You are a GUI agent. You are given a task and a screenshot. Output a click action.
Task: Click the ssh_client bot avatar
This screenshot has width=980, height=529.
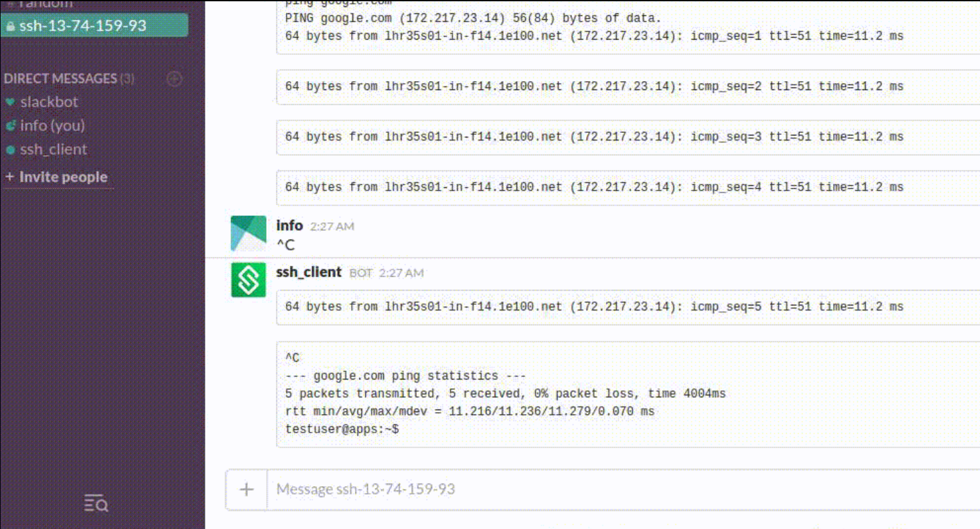point(248,280)
